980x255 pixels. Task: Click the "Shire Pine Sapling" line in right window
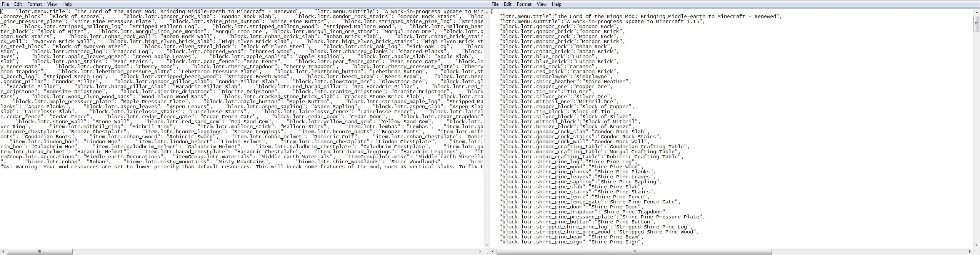click(581, 182)
